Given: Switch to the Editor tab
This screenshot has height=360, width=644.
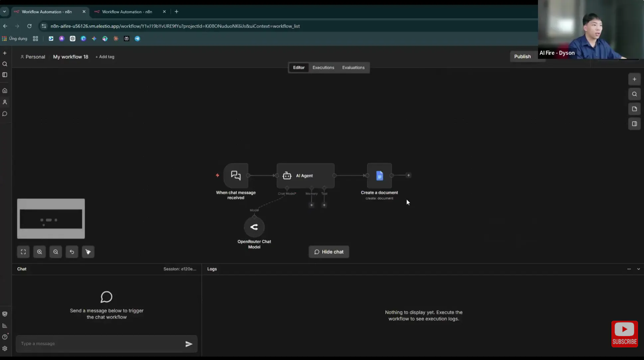Looking at the screenshot, I should (x=299, y=68).
